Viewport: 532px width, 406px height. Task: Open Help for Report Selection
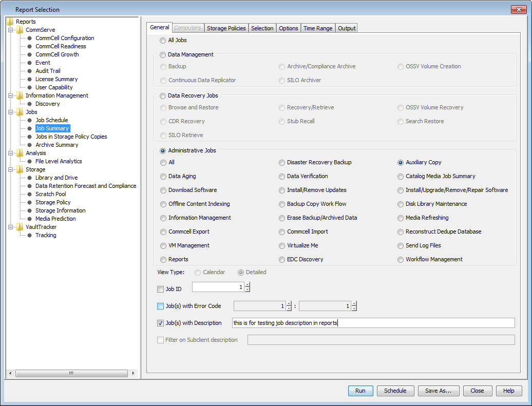(508, 391)
